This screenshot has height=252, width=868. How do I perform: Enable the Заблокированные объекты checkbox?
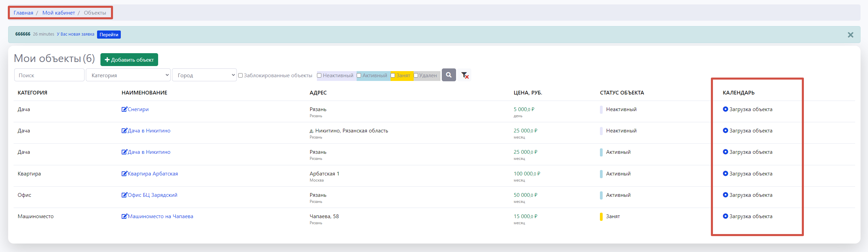(x=240, y=76)
